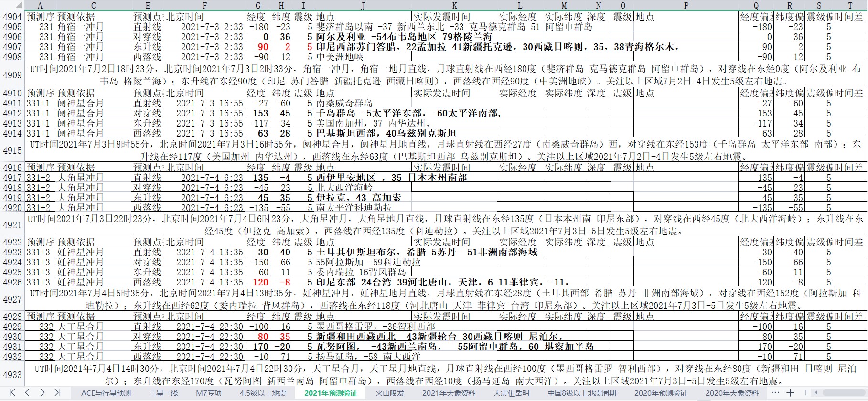Viewport: 868px width, 401px height.
Task: Select 西落线 cell in row 4914
Action: point(148,133)
